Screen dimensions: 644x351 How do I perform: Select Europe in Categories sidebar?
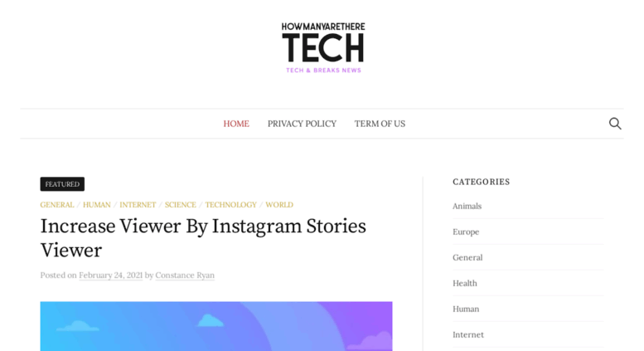point(466,232)
